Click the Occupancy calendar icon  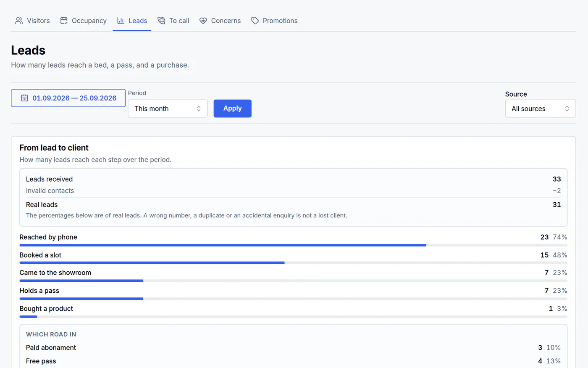pyautogui.click(x=64, y=21)
